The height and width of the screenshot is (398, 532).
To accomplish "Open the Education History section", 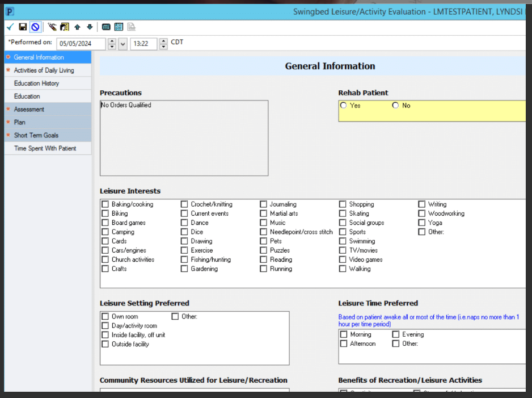I will coord(48,83).
